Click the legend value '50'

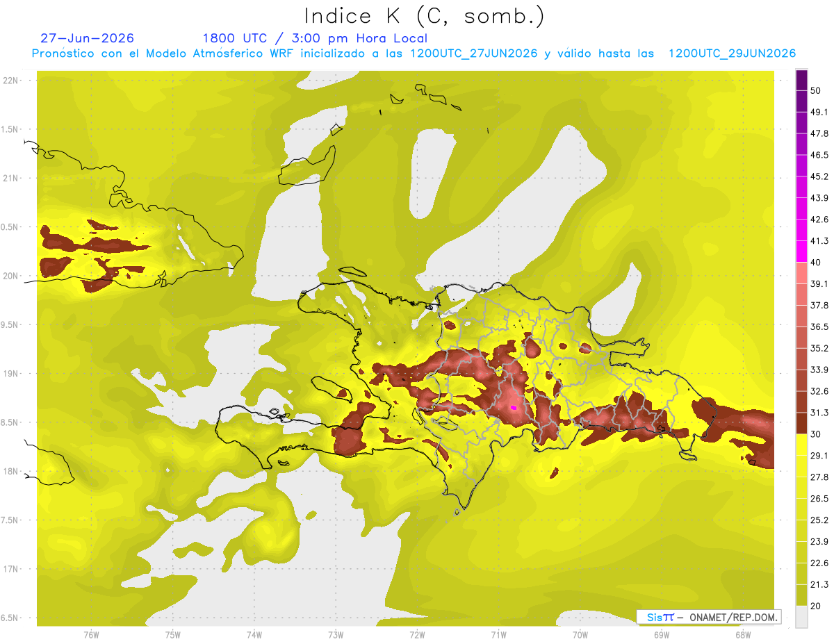tap(817, 91)
